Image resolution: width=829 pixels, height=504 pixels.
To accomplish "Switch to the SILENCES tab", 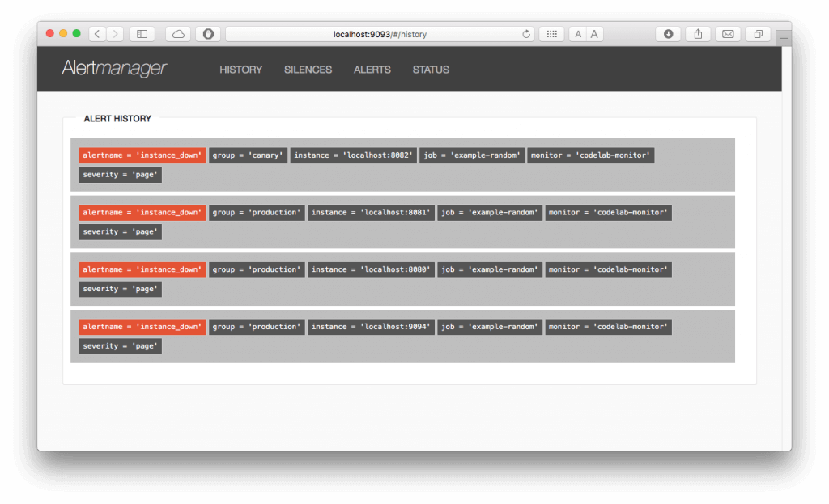I will pyautogui.click(x=308, y=70).
